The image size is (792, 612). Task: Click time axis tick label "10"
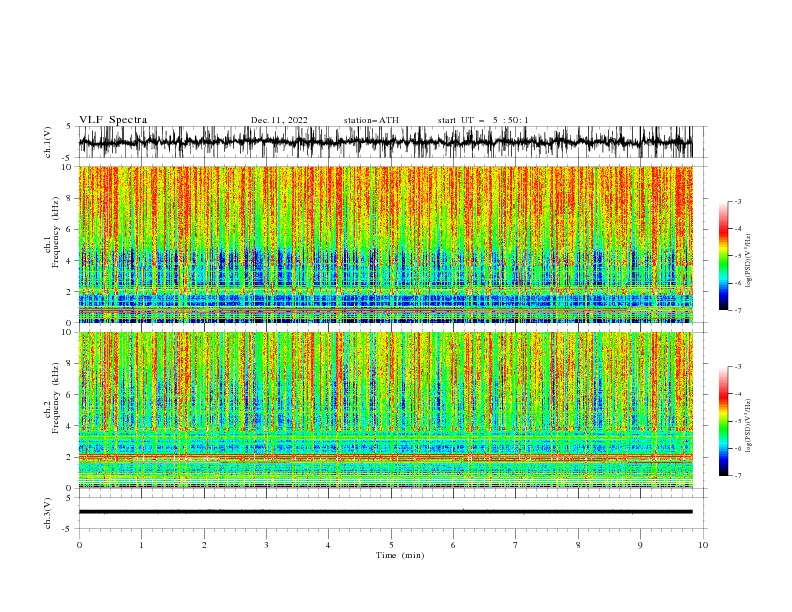point(703,545)
